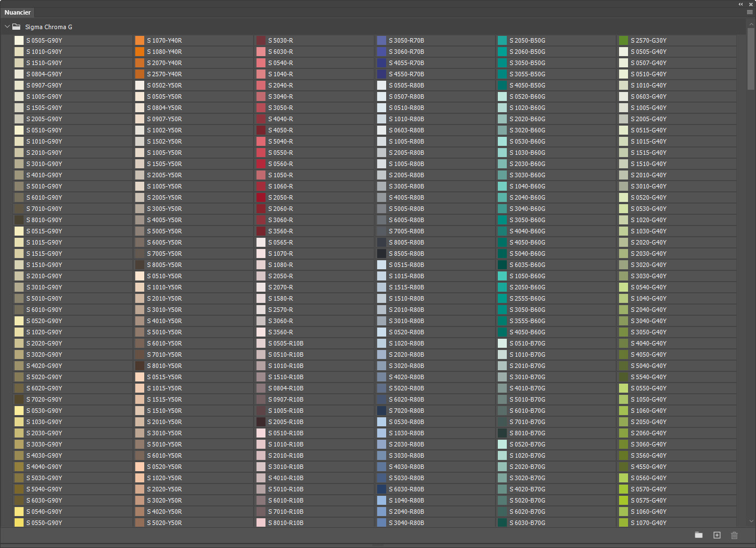This screenshot has width=756, height=548.
Task: Pick the S 1050-B60G turquoise swatch
Action: [x=502, y=276]
